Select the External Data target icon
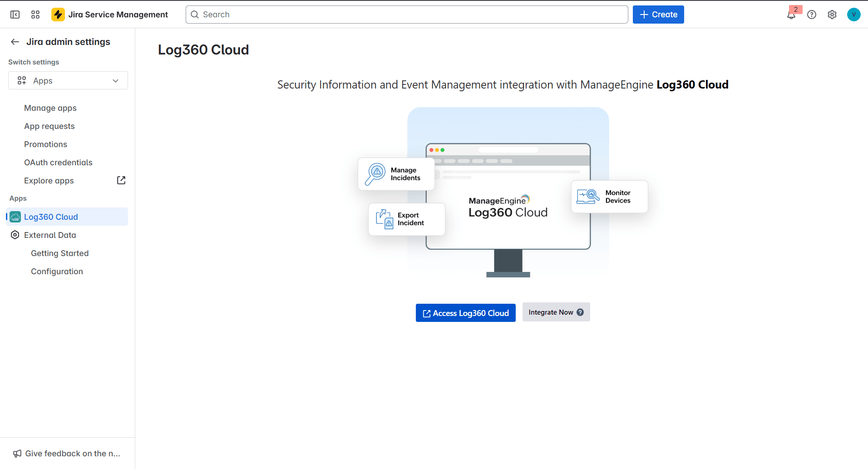 click(15, 235)
